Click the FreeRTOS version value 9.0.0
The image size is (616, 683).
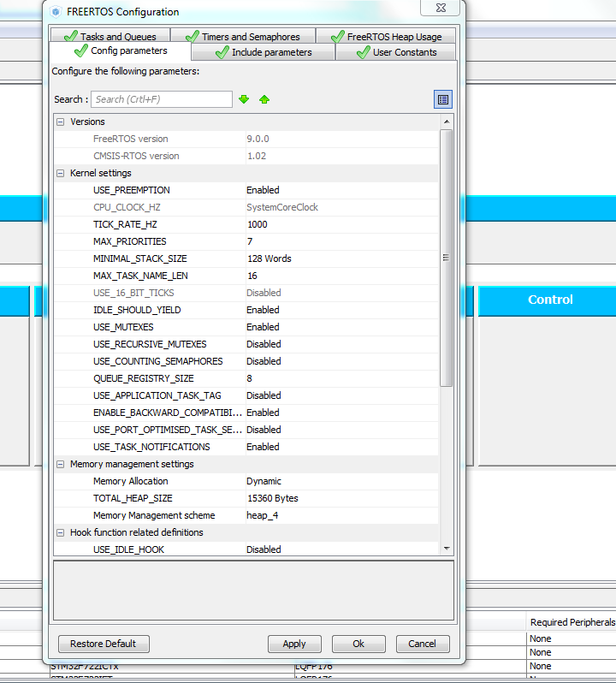258,139
